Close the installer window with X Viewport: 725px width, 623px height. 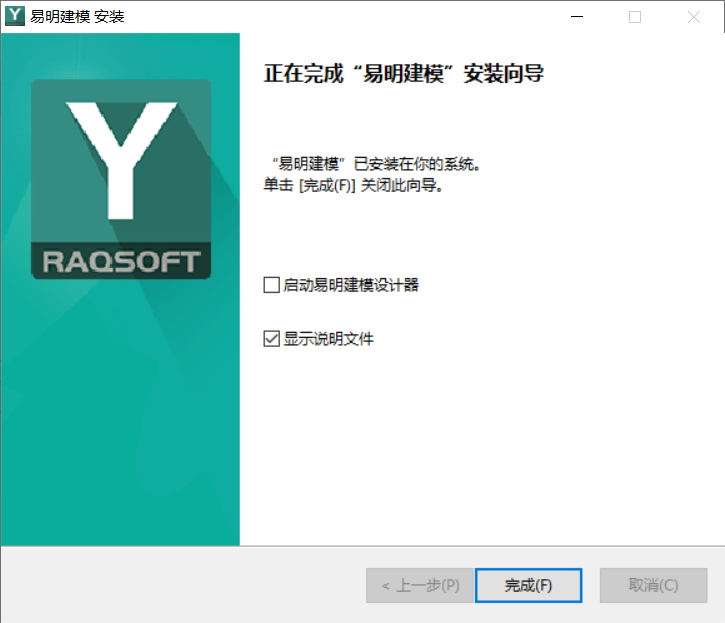click(694, 17)
